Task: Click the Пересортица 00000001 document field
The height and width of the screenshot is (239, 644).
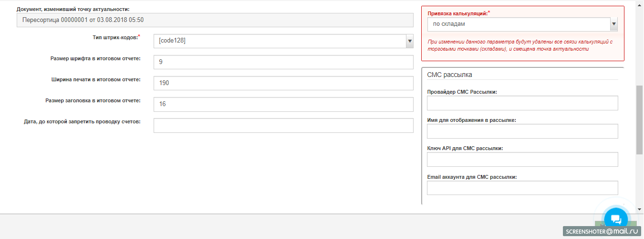Action: pos(215,20)
